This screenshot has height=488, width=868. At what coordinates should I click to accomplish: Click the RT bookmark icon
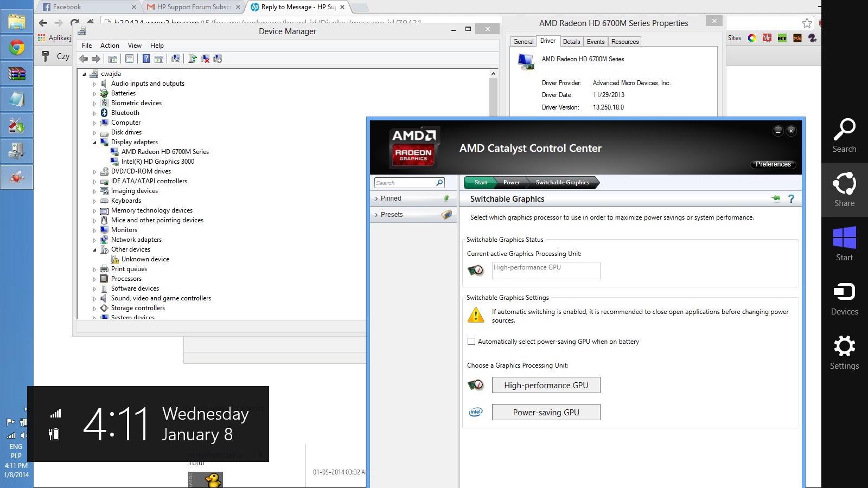(782, 38)
